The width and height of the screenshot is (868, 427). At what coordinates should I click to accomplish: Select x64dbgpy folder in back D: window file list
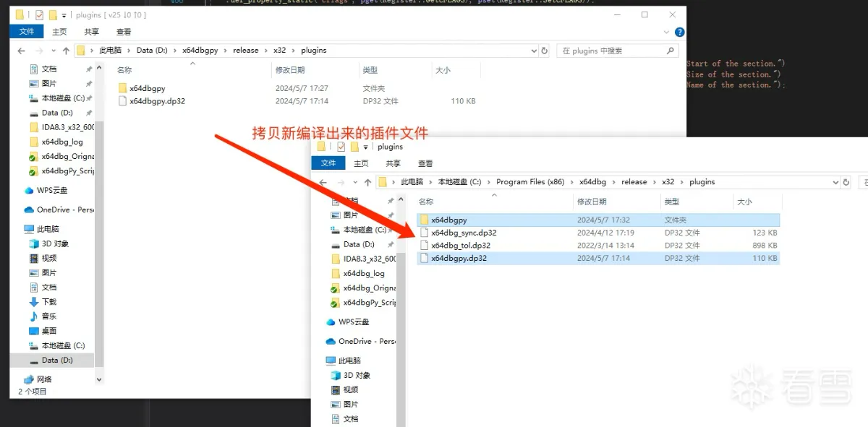pyautogui.click(x=148, y=88)
